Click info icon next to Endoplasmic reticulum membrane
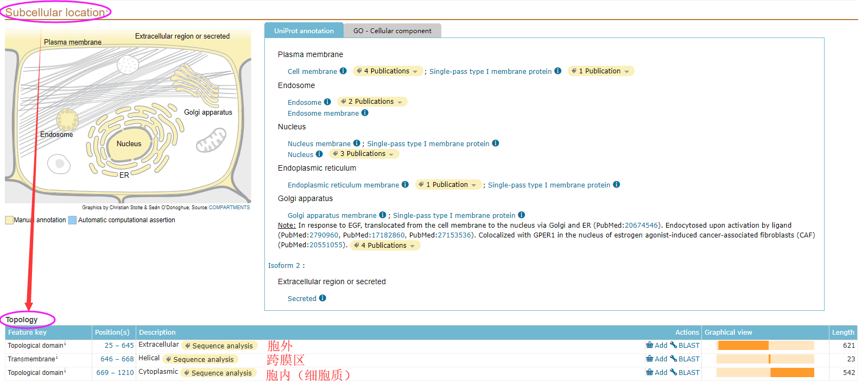 point(405,185)
